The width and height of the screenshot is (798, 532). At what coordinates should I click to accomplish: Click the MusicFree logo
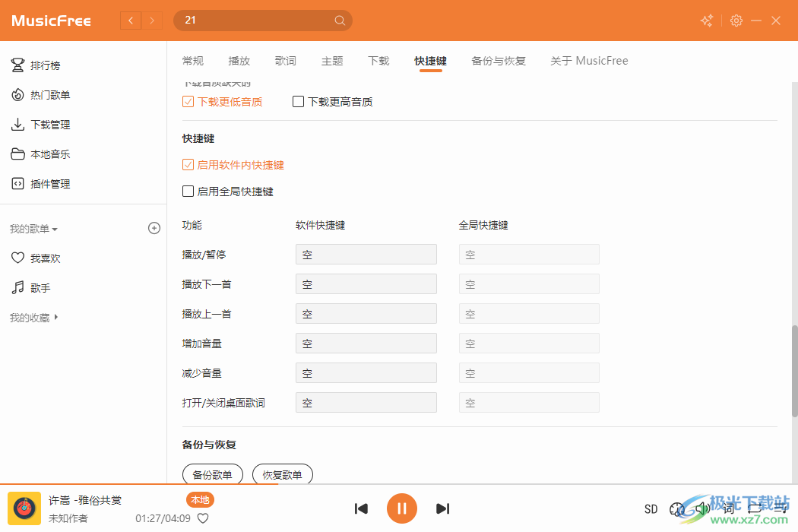point(51,21)
